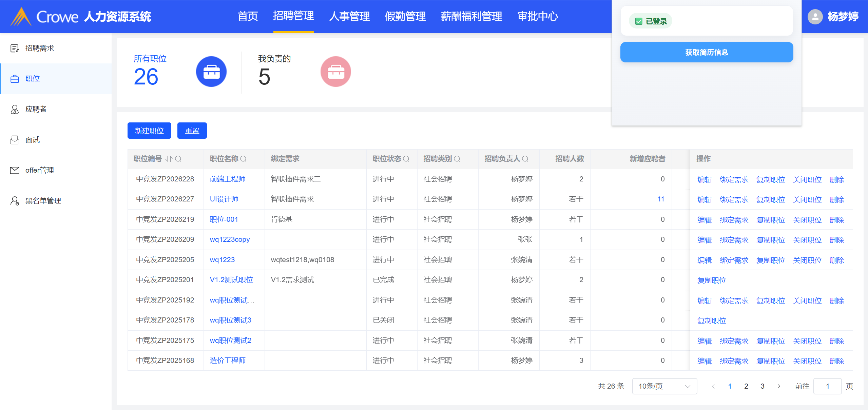Open the 人事管理 top menu

pos(349,16)
